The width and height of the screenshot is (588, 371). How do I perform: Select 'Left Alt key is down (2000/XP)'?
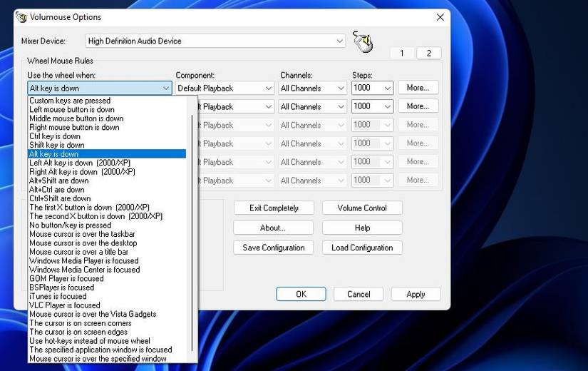pos(107,163)
